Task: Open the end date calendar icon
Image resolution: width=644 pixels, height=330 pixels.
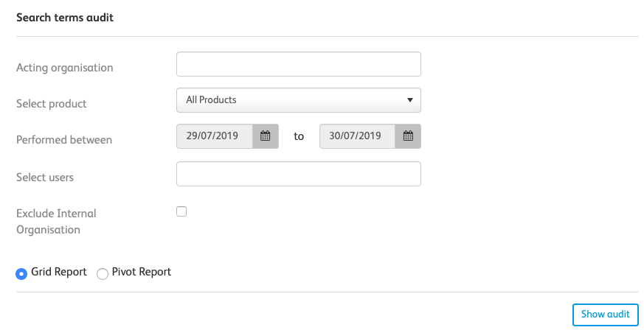Action: pos(408,136)
